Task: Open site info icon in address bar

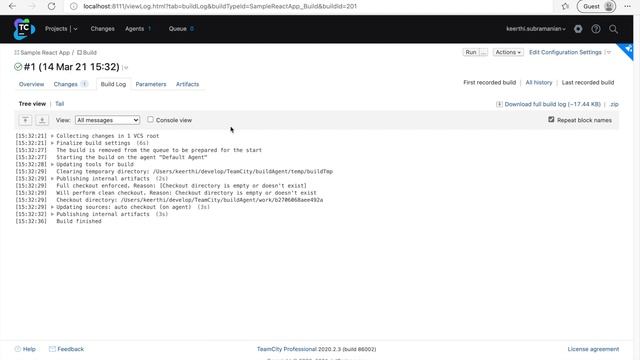Action: (74, 6)
